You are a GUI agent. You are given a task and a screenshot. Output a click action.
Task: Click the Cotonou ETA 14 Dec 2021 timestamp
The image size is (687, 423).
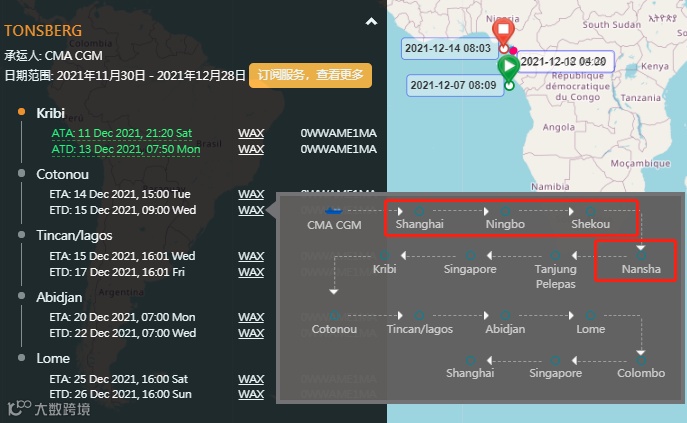120,194
